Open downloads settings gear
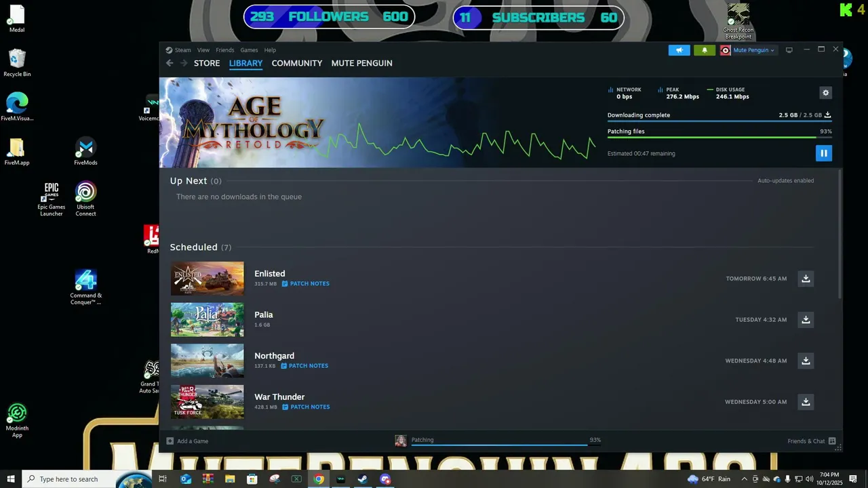 pos(825,93)
